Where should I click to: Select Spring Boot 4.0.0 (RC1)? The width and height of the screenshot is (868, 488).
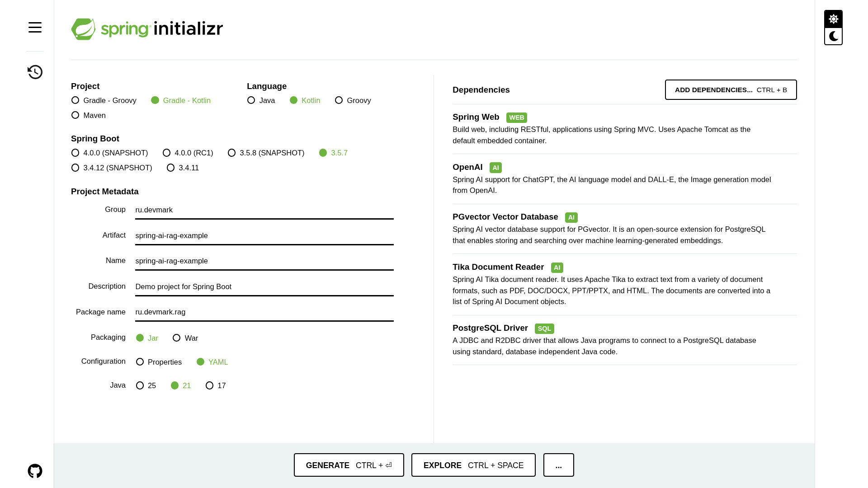[167, 153]
